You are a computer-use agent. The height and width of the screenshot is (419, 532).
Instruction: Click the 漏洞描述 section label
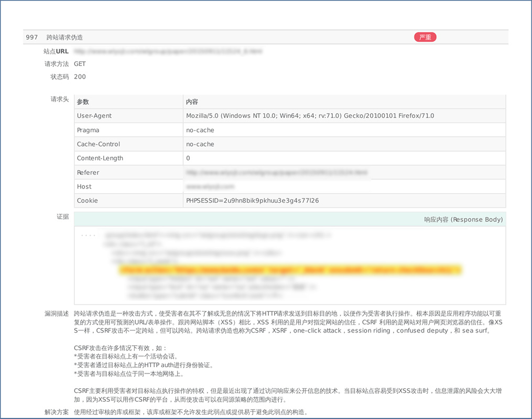57,313
